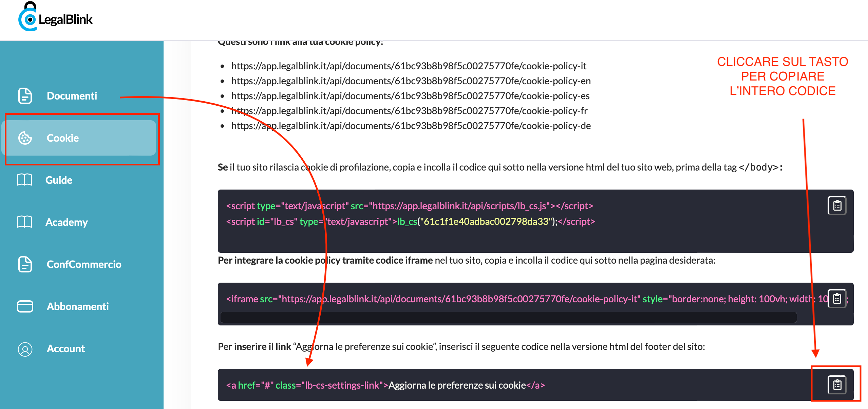Viewport: 868px width, 409px height.
Task: Click the lb_cs.js script code line
Action: (x=410, y=206)
